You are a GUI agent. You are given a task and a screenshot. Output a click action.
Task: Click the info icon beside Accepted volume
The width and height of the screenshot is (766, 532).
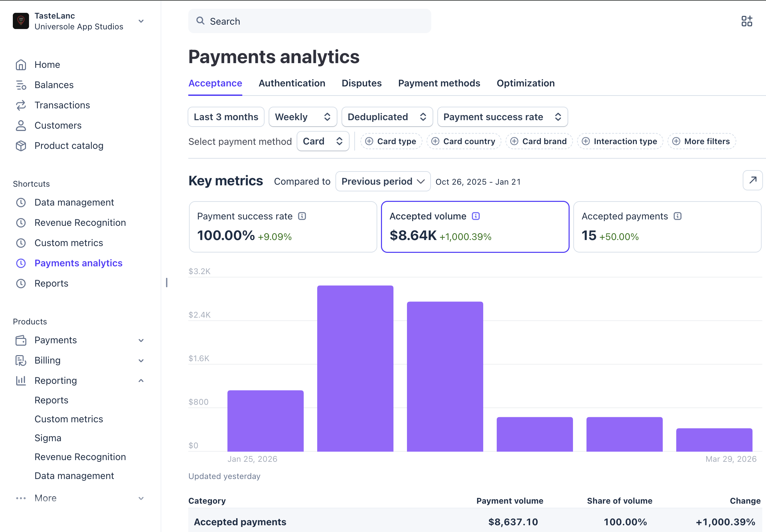coord(476,216)
